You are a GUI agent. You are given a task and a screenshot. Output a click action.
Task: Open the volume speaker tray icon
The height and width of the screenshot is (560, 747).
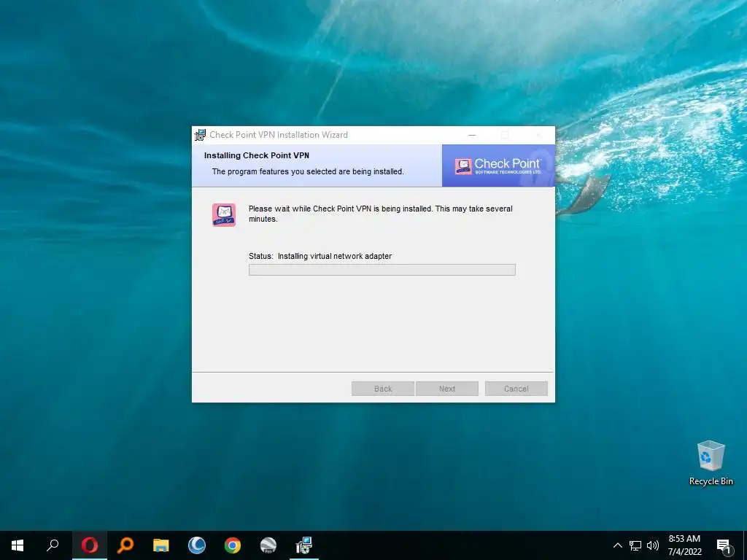[653, 545]
